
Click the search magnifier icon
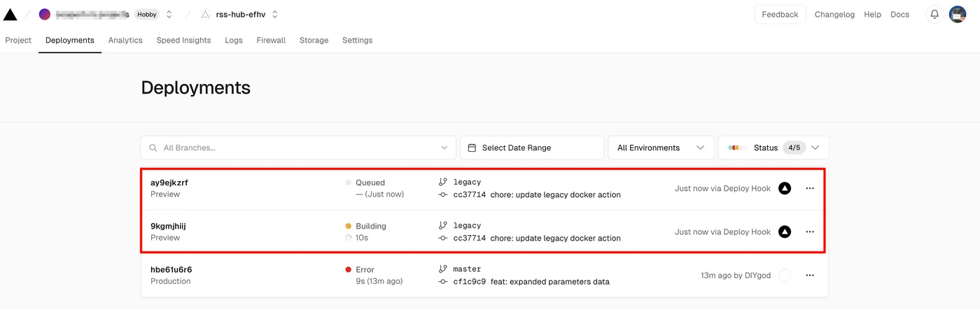tap(153, 148)
